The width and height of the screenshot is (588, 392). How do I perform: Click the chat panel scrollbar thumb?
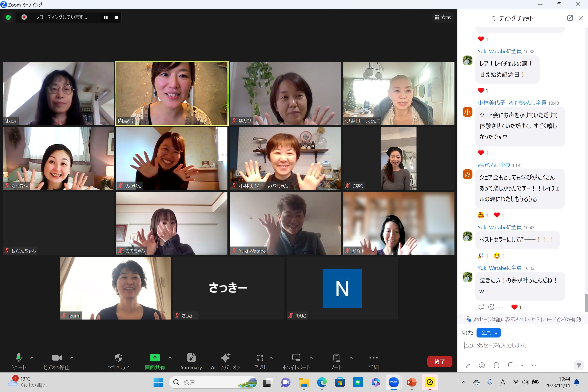pyautogui.click(x=586, y=303)
